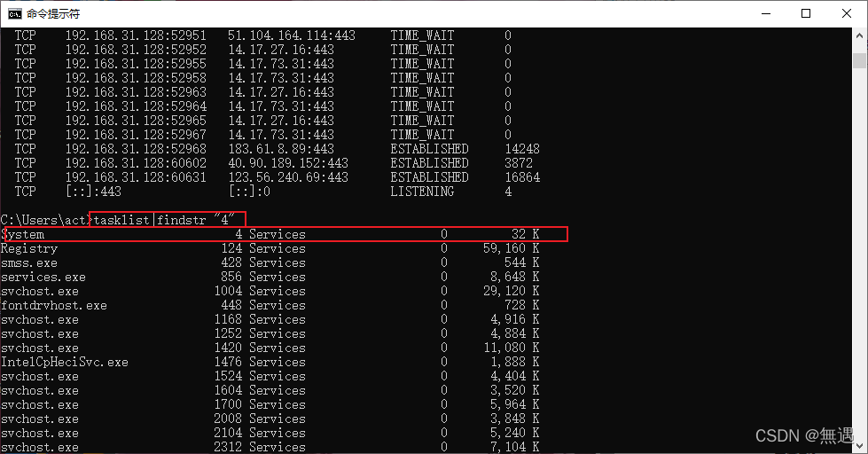
Task: Click local address 192.168.31.128:52963
Action: pyautogui.click(x=136, y=92)
